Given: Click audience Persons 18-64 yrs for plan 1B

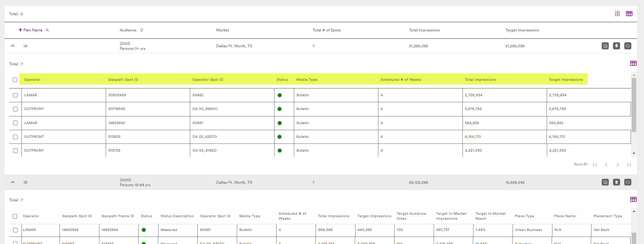Looking at the screenshot, I should [135, 185].
